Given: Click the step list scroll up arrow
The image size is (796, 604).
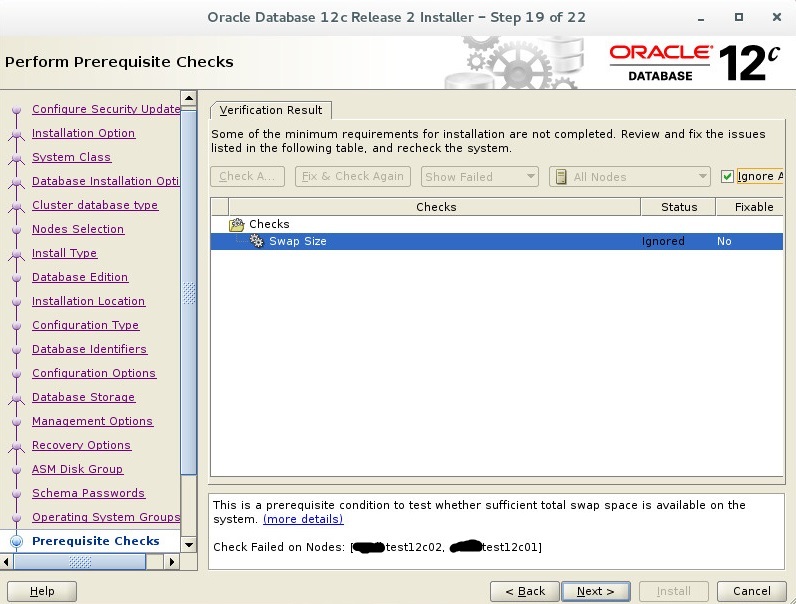Looking at the screenshot, I should point(189,98).
